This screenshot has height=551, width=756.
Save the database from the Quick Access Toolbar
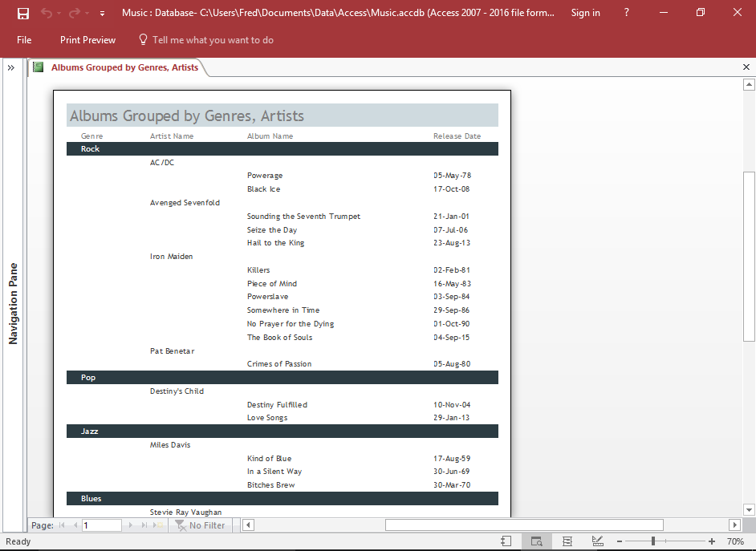click(x=23, y=12)
